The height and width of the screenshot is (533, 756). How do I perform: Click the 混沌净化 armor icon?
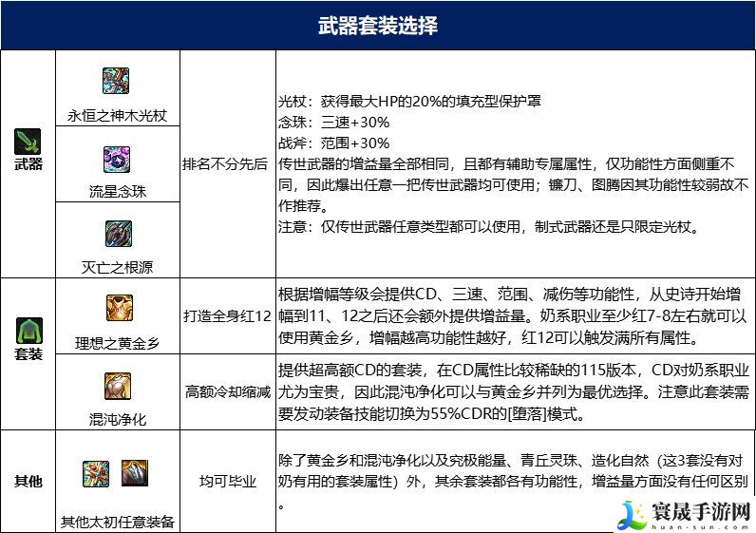click(118, 386)
